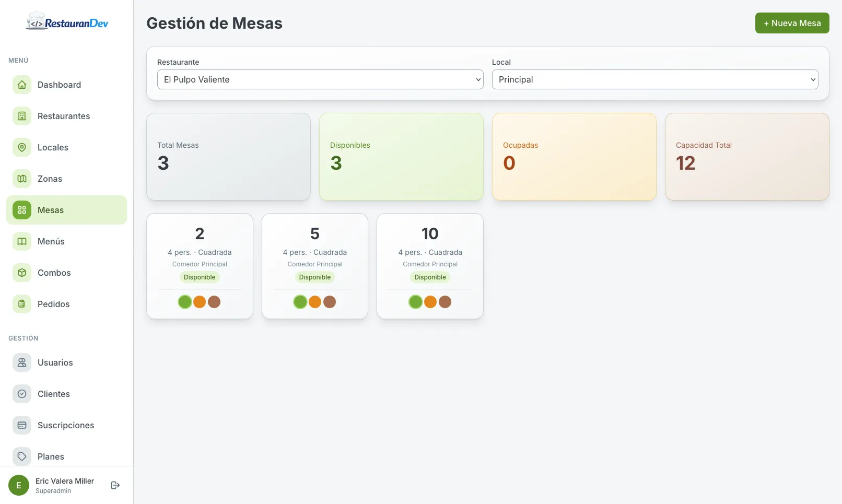
Task: Click the green status dot on table 2
Action: pos(184,302)
